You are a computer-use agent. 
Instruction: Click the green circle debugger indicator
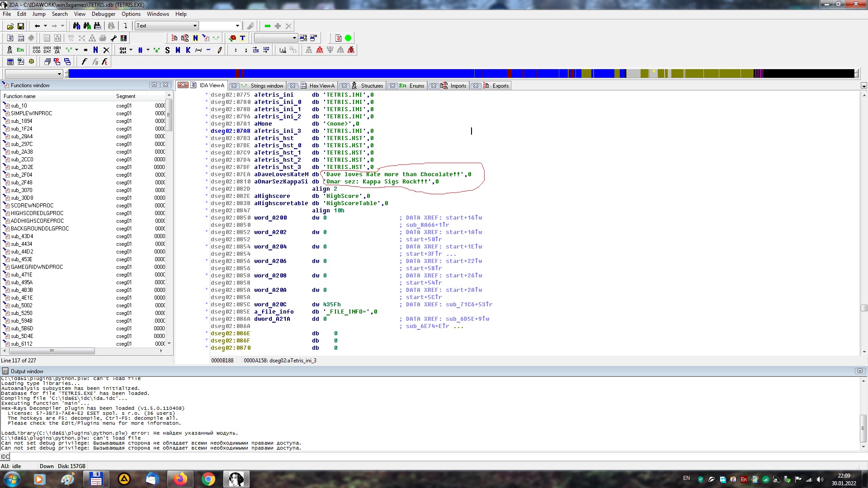(x=348, y=38)
